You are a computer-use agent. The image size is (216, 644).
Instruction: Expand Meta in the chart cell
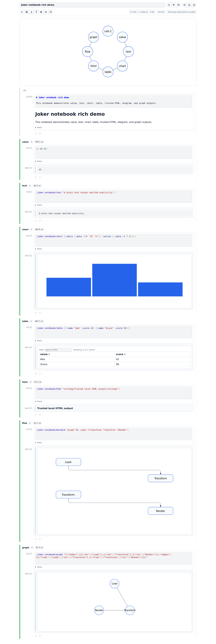click(x=39, y=249)
